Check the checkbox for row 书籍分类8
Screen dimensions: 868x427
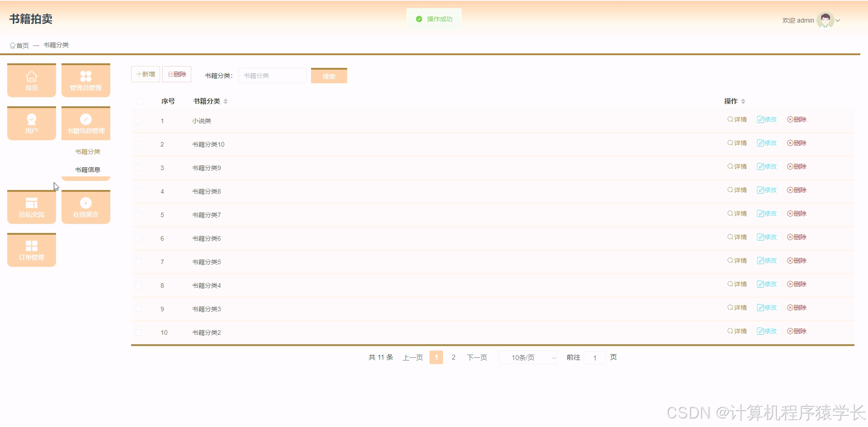pos(139,191)
